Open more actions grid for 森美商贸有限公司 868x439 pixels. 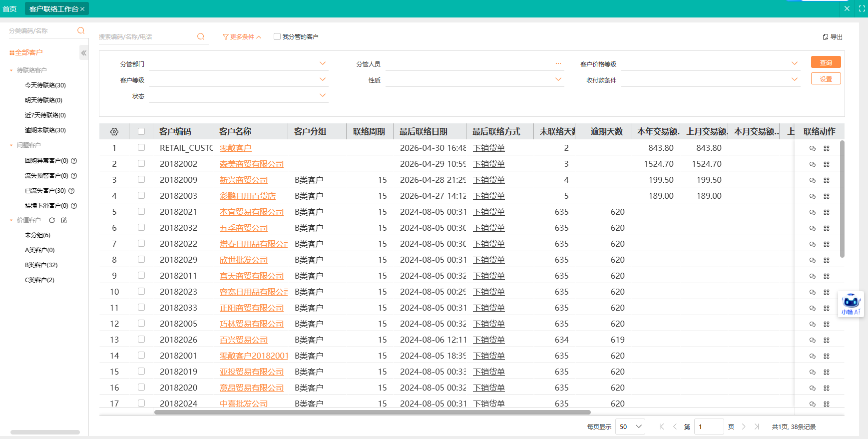[x=827, y=164]
